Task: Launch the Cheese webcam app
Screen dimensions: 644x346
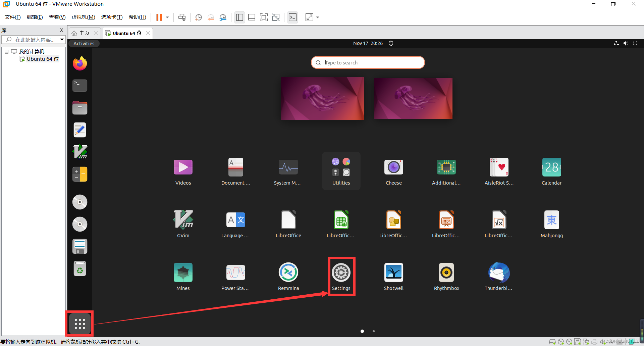Action: click(394, 171)
